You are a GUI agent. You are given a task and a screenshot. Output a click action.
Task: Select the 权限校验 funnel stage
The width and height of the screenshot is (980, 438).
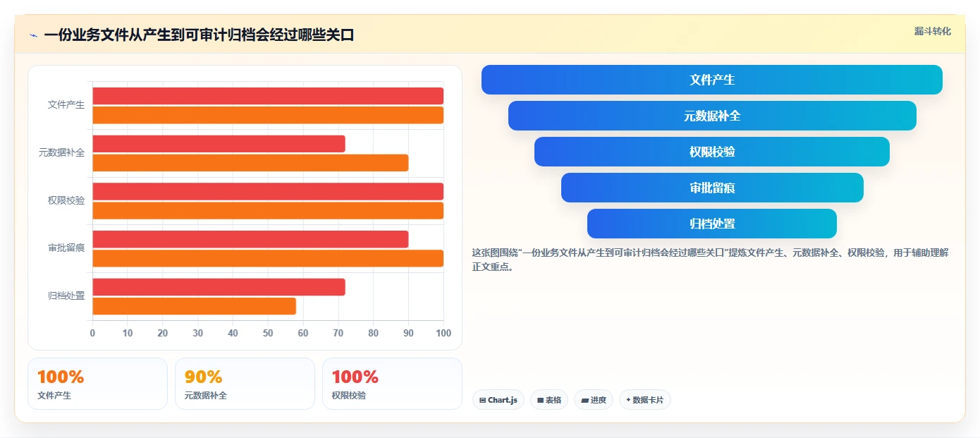[712, 152]
